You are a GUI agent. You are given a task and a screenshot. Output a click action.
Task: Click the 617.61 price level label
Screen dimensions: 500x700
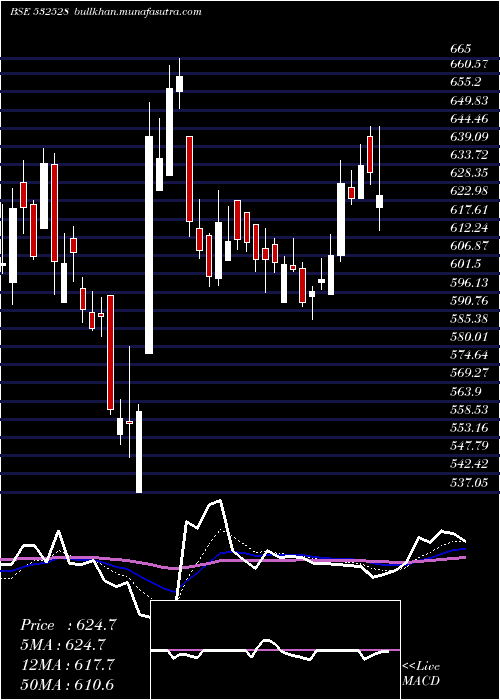[469, 209]
